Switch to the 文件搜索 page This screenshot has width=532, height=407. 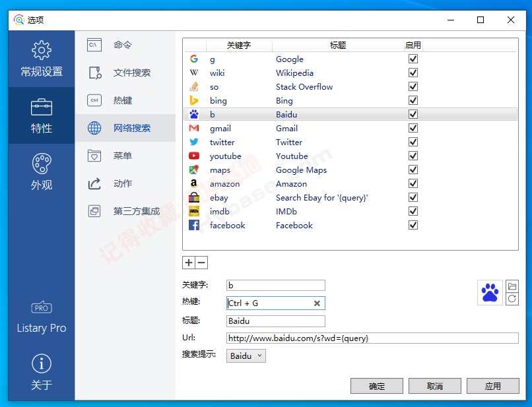pos(125,73)
